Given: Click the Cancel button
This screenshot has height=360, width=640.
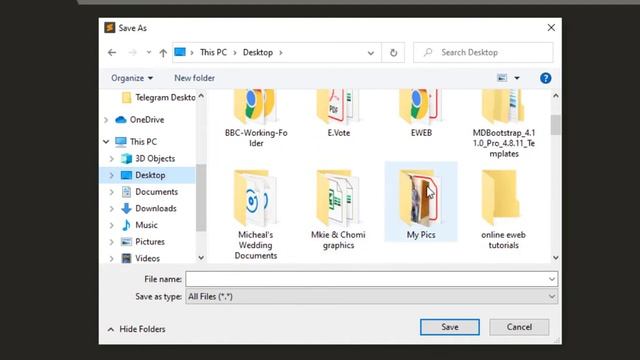Looking at the screenshot, I should pyautogui.click(x=519, y=327).
